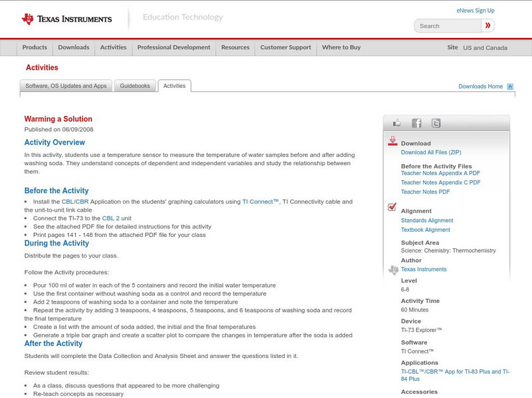This screenshot has width=532, height=398.
Task: Click the During the Activity heading
Action: pyautogui.click(x=57, y=243)
